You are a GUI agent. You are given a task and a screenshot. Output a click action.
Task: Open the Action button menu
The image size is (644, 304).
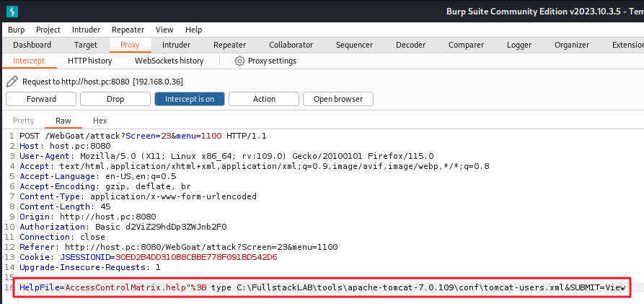pos(264,99)
